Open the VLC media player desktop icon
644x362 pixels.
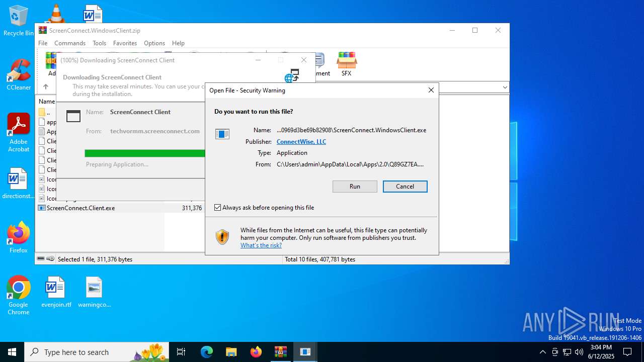pyautogui.click(x=56, y=13)
